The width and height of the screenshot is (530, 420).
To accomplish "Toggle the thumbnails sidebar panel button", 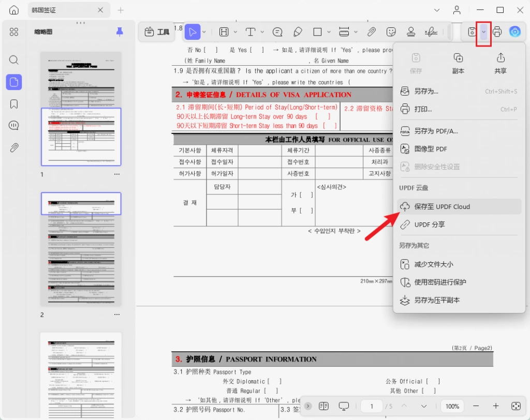I will (x=14, y=82).
